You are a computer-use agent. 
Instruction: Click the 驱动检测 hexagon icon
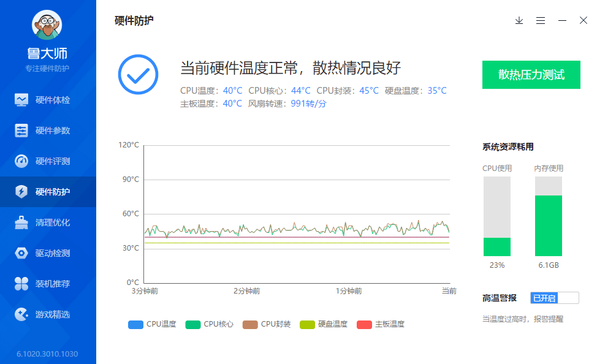tap(21, 253)
